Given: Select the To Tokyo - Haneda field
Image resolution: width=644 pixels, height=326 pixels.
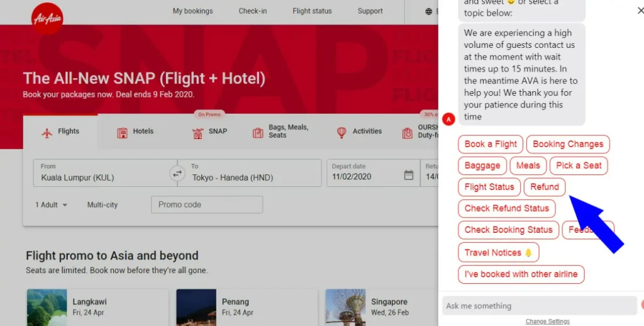Looking at the screenshot, I should coord(250,173).
